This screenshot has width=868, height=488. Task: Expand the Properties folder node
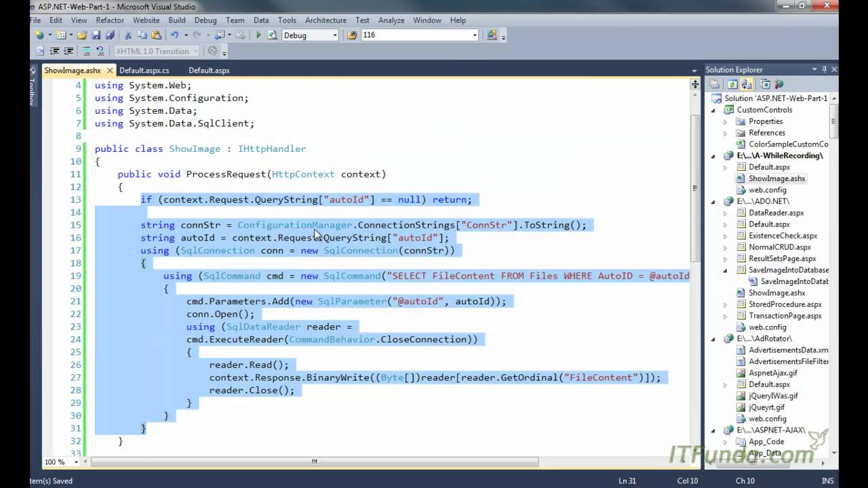[x=725, y=121]
